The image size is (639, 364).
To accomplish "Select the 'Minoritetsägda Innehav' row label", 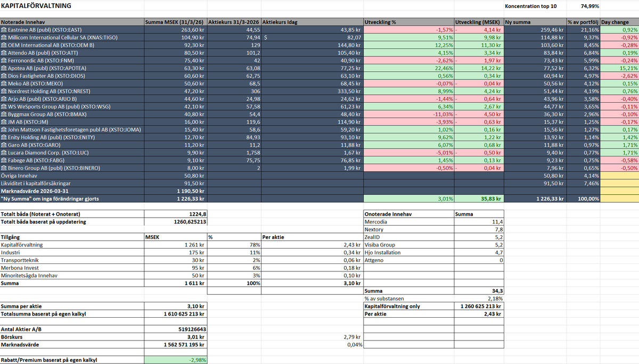I will [72, 275].
